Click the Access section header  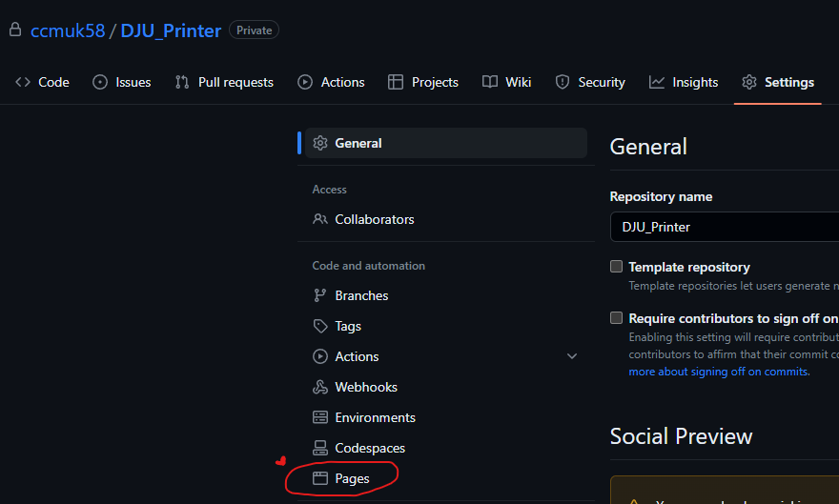tap(329, 190)
